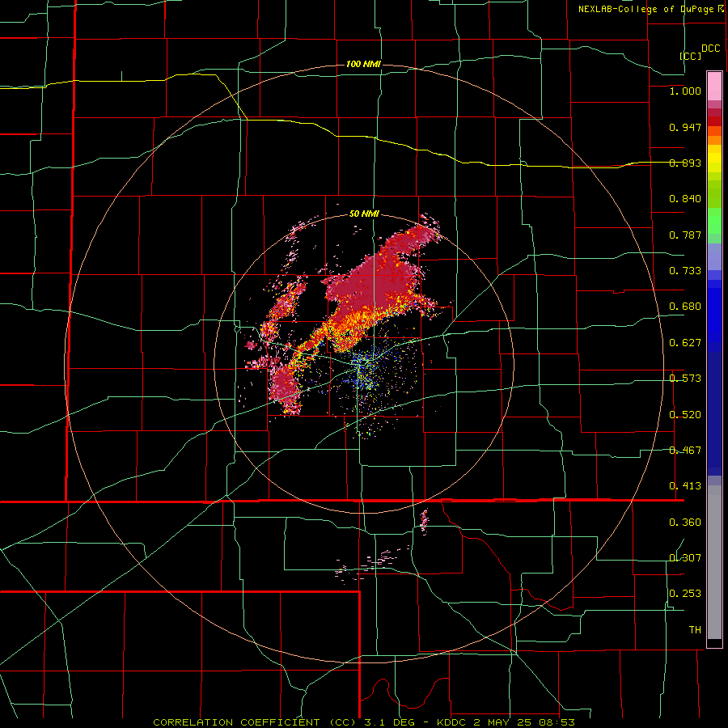Select the 0.520 scale value
The image size is (728, 728).
point(685,415)
